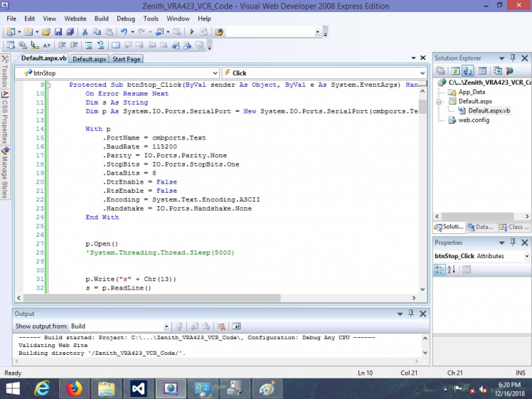Toggle Categorized view in Properties panel
This screenshot has width=532, height=399.
[440, 270]
